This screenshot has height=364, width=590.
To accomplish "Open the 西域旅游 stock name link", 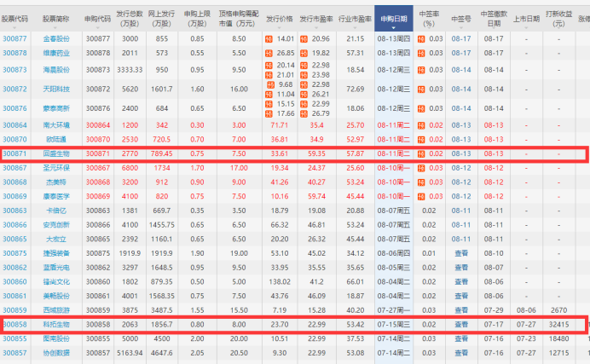I will 56,310.
